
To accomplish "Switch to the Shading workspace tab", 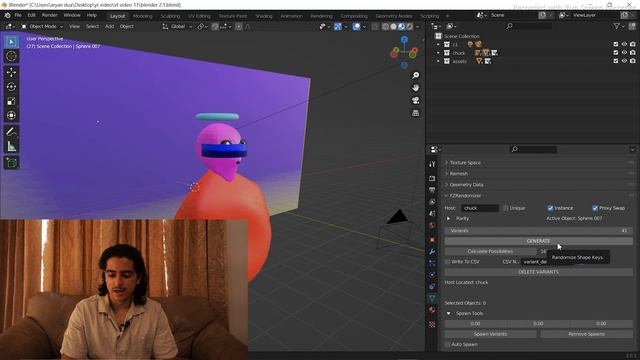I will pyautogui.click(x=264, y=16).
